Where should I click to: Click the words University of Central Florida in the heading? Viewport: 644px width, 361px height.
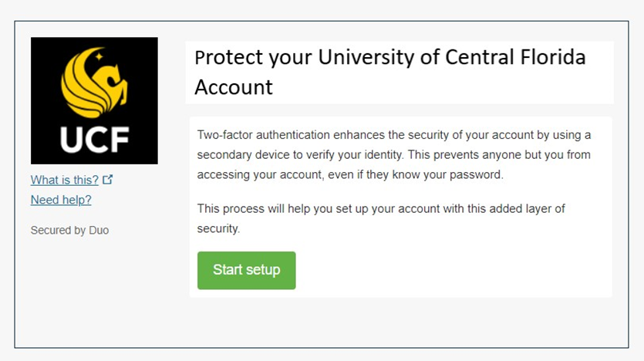(x=452, y=56)
